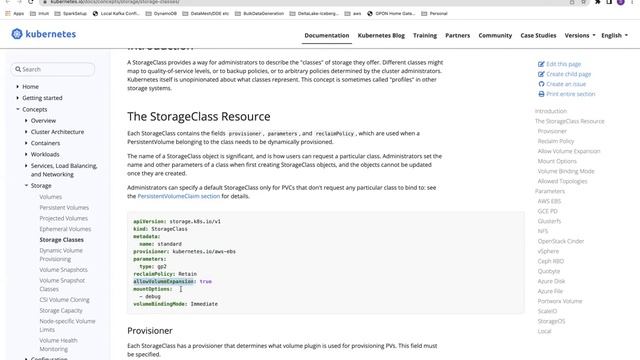Expand the Getting started tree item
This screenshot has height=360, width=640.
18,98
